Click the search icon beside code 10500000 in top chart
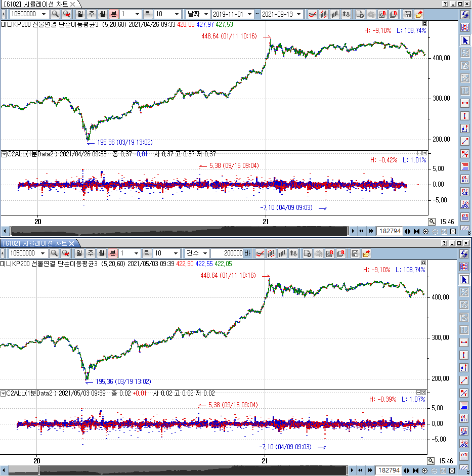The width and height of the screenshot is (472, 476). 55,14
